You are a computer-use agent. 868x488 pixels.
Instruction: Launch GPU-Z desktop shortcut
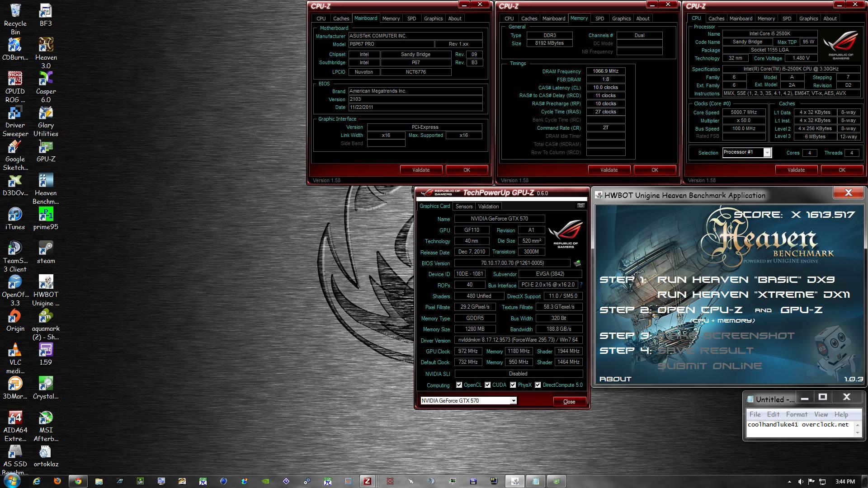pos(46,150)
